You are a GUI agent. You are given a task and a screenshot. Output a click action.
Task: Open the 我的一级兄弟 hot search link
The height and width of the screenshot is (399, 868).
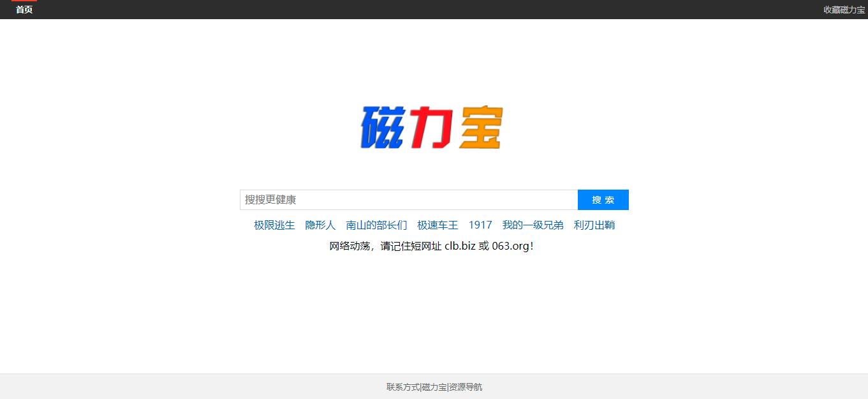[533, 225]
